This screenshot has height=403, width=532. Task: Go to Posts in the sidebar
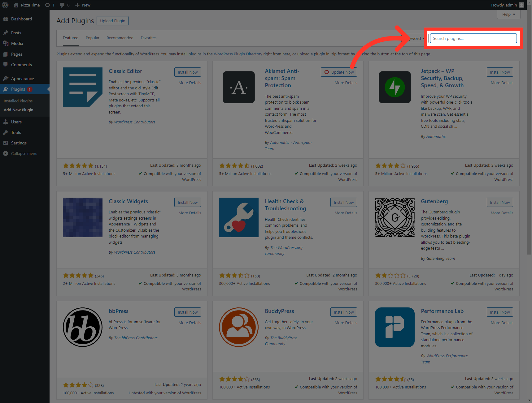16,32
